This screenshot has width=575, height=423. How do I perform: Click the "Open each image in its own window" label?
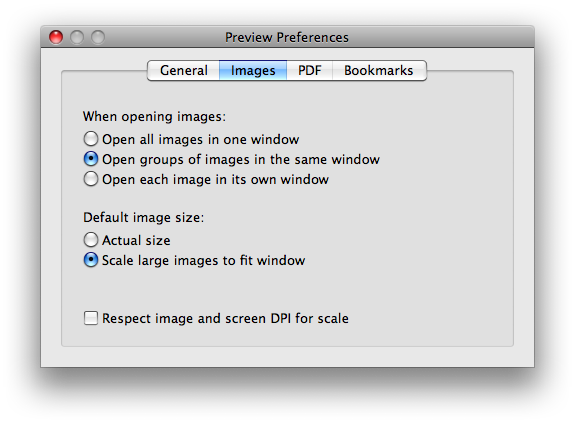click(x=215, y=180)
